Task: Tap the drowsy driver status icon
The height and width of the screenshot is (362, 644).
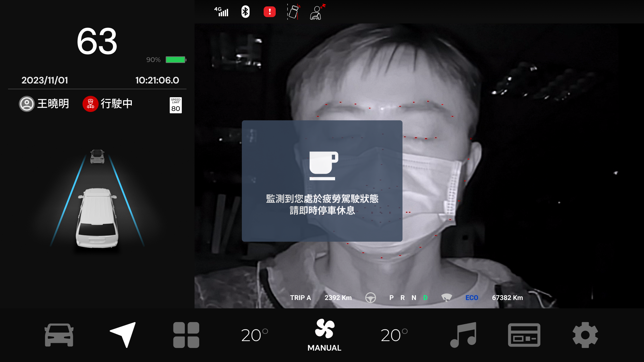Action: point(317,12)
